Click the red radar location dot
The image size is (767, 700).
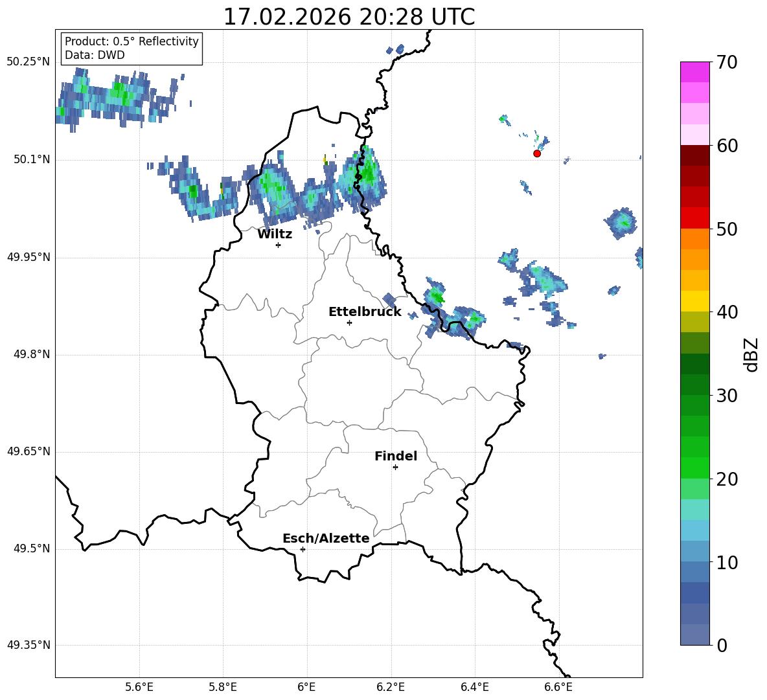[537, 153]
